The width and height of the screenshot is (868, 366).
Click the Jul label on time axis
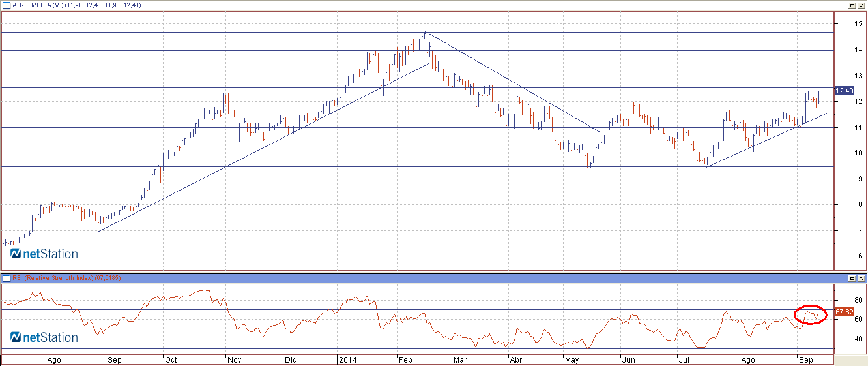pyautogui.click(x=684, y=359)
